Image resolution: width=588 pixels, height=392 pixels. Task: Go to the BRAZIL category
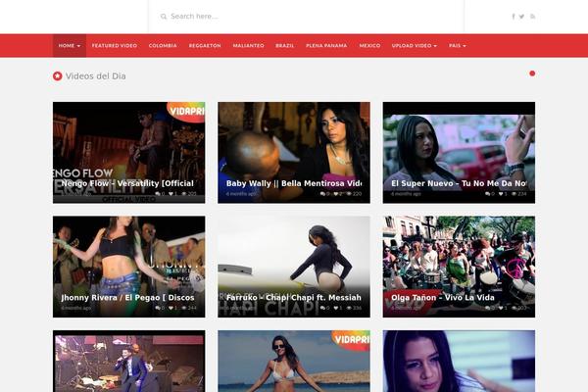(x=284, y=46)
